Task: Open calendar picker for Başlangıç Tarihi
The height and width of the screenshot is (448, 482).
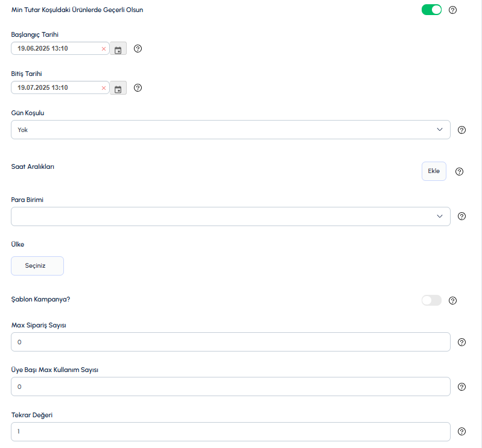Action: click(118, 49)
